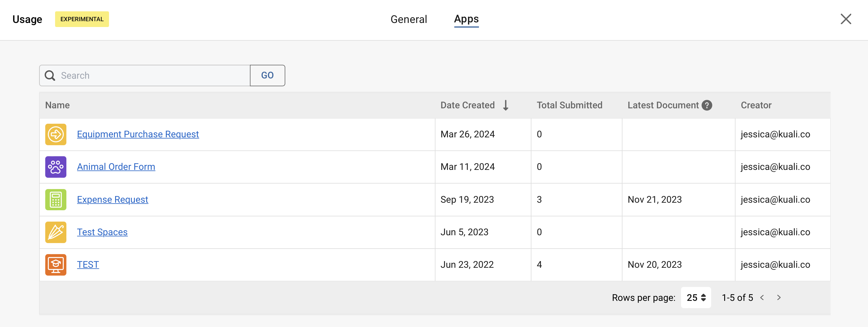Go to next page with right chevron
This screenshot has height=327, width=868.
pos(779,298)
